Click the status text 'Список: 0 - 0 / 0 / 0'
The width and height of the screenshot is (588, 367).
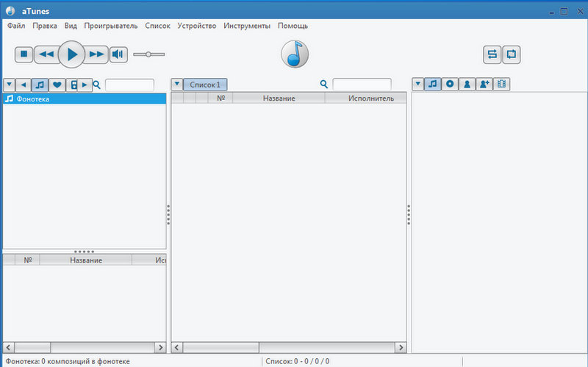pyautogui.click(x=298, y=361)
